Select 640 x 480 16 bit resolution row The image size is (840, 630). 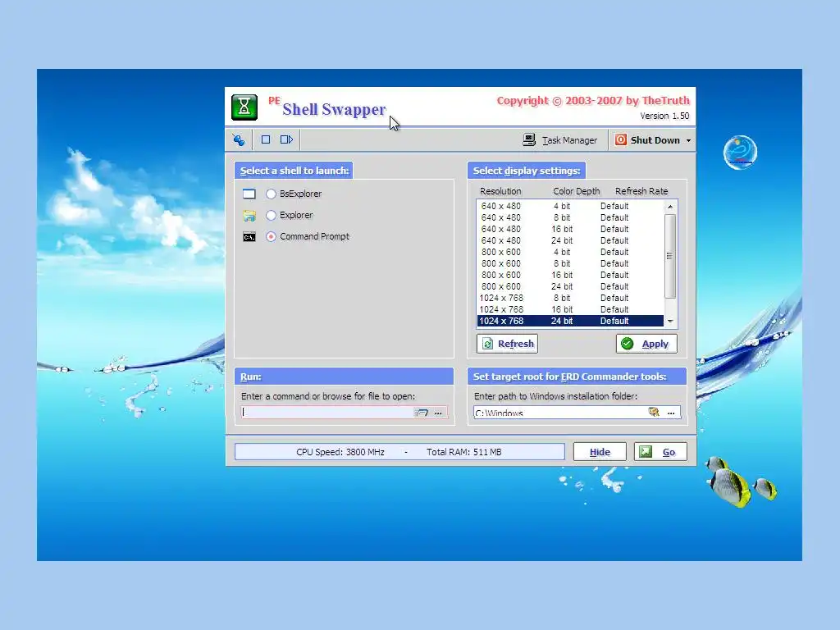point(570,230)
